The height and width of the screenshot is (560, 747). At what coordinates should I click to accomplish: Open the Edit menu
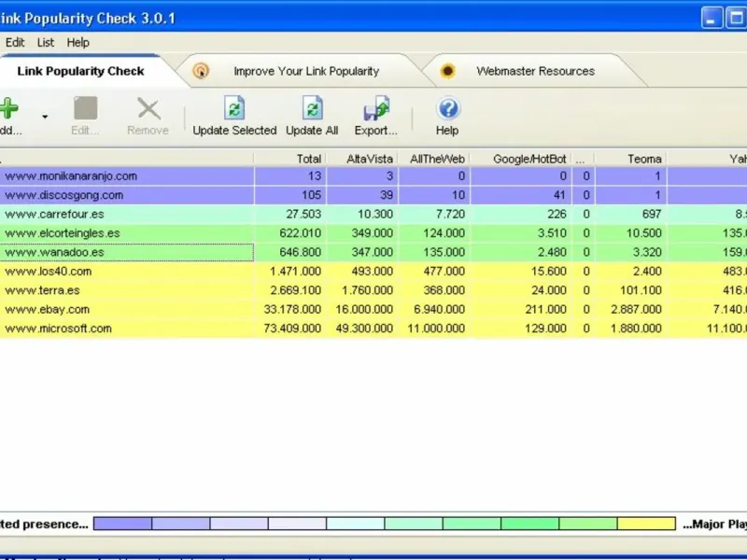point(15,42)
